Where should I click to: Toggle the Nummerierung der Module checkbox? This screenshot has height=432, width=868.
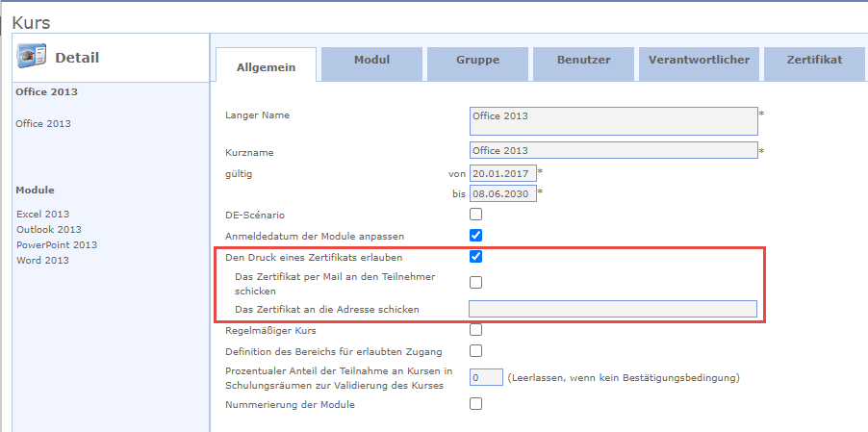(475, 404)
